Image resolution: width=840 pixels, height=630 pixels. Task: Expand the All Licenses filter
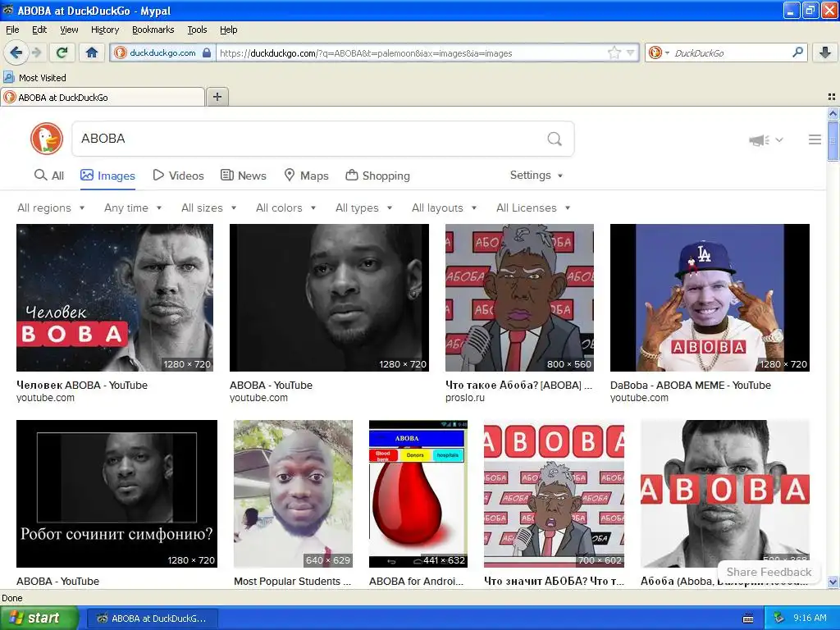click(x=533, y=208)
